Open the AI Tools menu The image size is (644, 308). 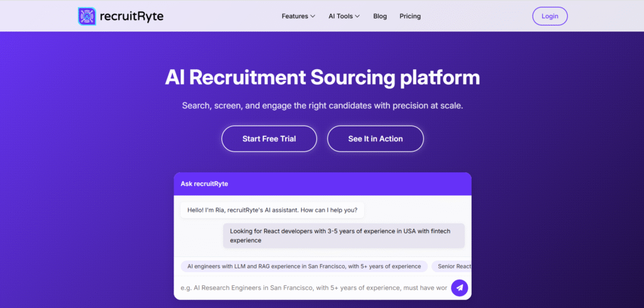pyautogui.click(x=340, y=16)
